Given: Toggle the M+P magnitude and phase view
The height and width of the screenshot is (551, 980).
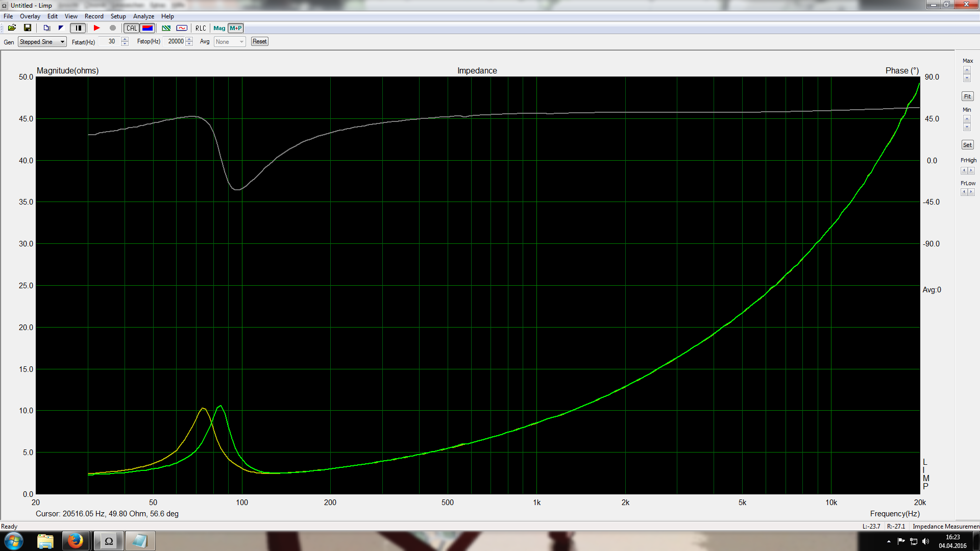Looking at the screenshot, I should pyautogui.click(x=236, y=28).
